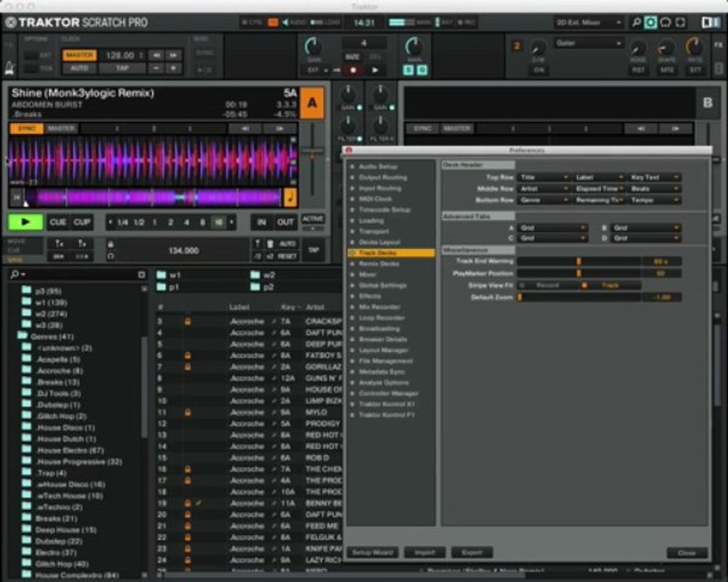Click the metronome icon in the master panel

pos(11,68)
